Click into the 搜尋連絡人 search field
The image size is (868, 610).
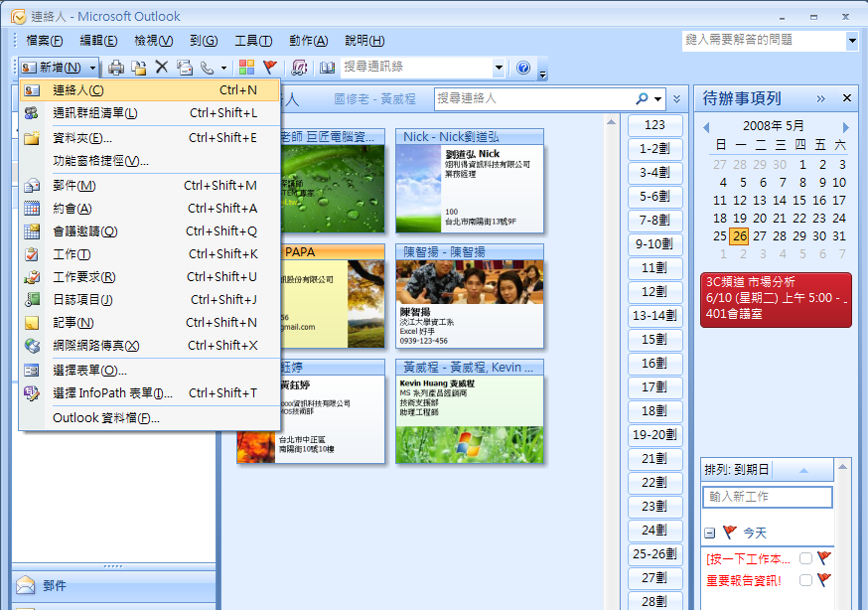pyautogui.click(x=534, y=98)
